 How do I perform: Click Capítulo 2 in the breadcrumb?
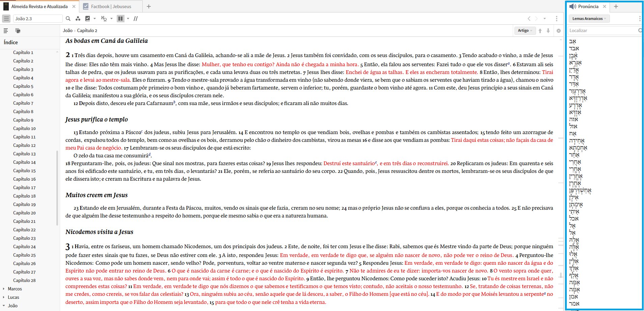(x=87, y=30)
